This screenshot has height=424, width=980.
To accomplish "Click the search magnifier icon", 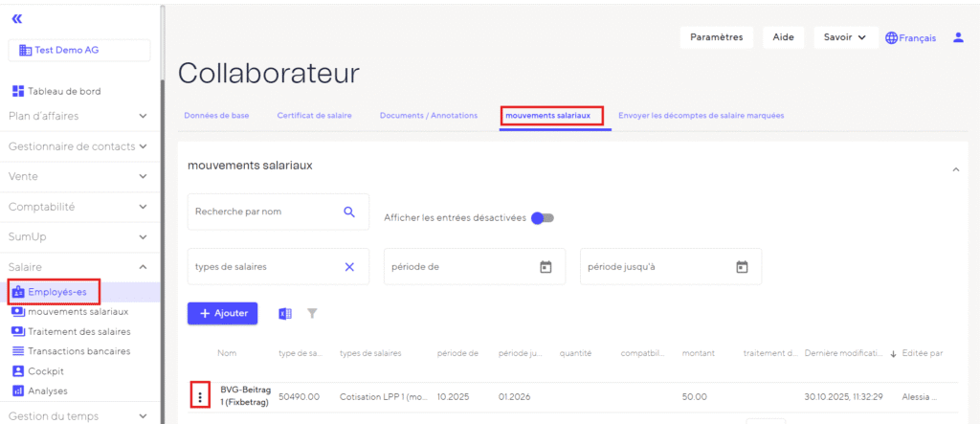I will [x=349, y=212].
